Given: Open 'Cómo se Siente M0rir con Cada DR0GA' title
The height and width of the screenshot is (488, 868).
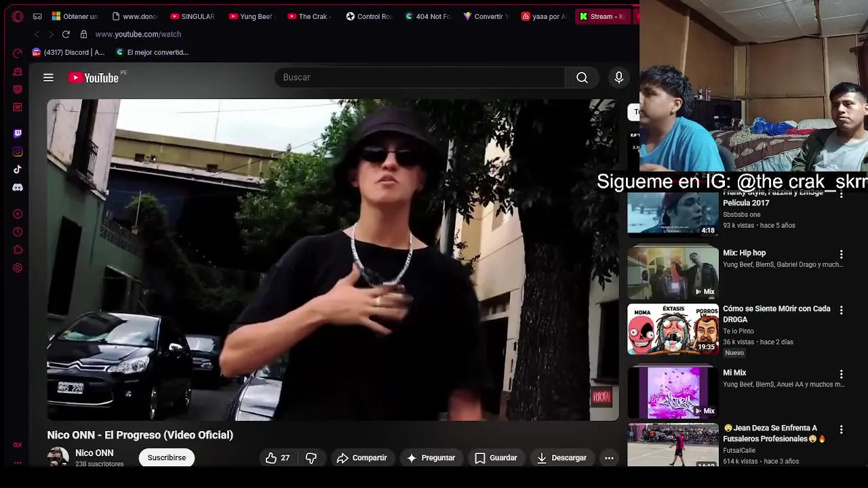Looking at the screenshot, I should 776,314.
